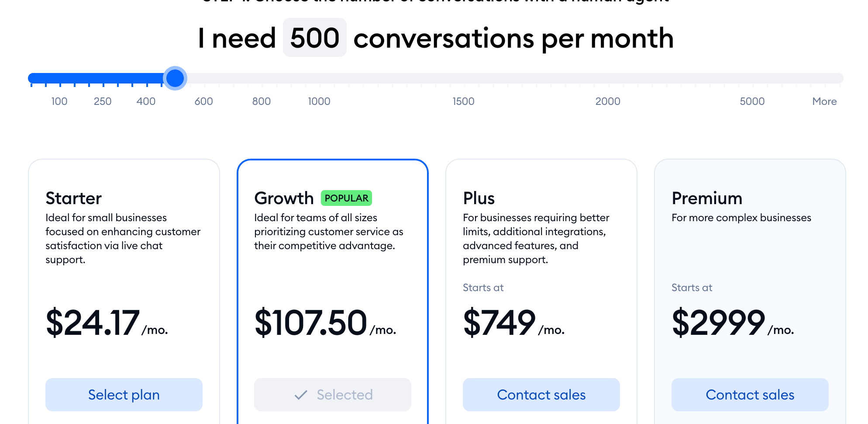
Task: Click the Starter plan $24.17 price
Action: point(93,323)
